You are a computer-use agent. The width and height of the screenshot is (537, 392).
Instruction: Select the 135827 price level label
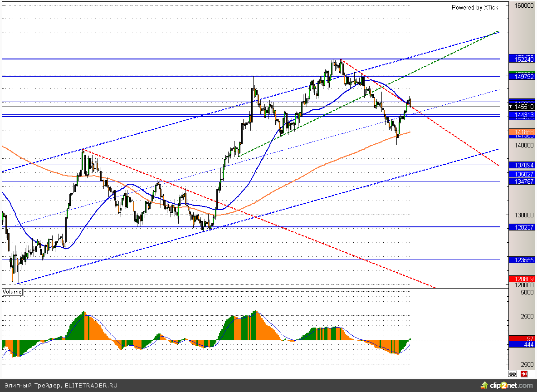(523, 174)
